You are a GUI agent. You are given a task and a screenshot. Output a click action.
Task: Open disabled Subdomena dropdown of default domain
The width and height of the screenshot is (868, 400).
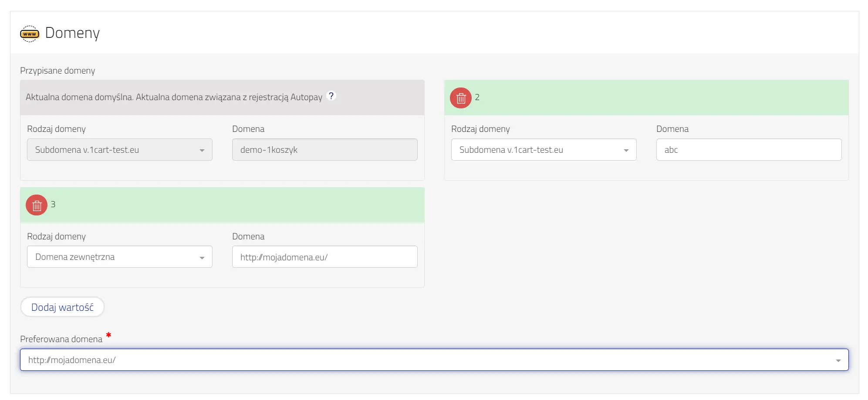(120, 150)
